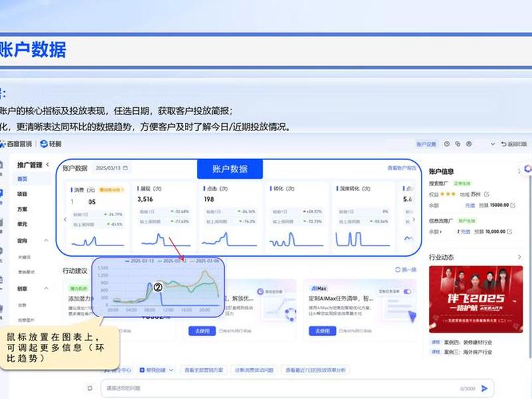This screenshot has width=532, height=399.
Task: Click the 消费 (元) sparkline chart
Action: [x=98, y=240]
